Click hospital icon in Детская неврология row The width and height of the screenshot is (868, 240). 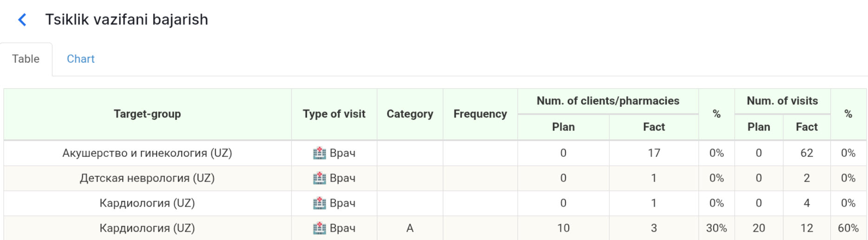click(x=319, y=178)
